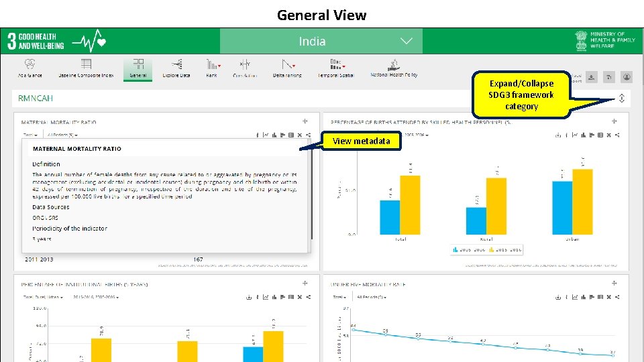Open the Correlation tab
The width and height of the screenshot is (644, 362).
pos(245,68)
